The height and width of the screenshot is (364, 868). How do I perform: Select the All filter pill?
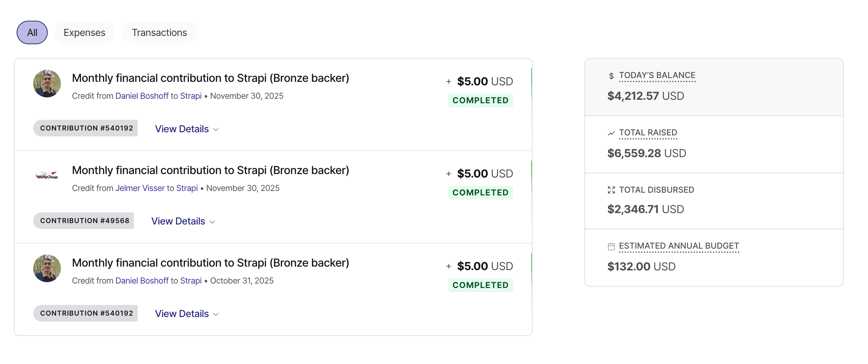(32, 32)
